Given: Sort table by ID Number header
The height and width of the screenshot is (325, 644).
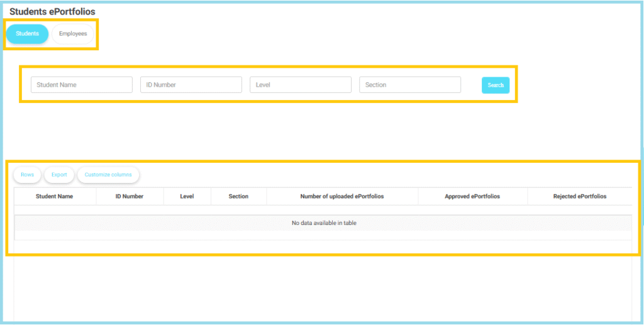Looking at the screenshot, I should click(x=130, y=197).
